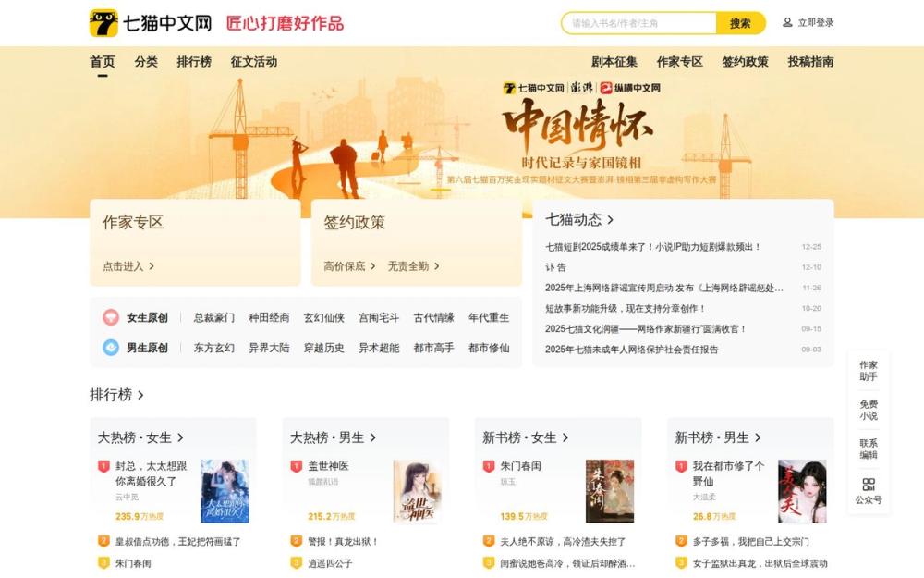Open book title 女子监狱出真龙，出狱后全球震动
The width and height of the screenshot is (924, 578).
coord(760,562)
